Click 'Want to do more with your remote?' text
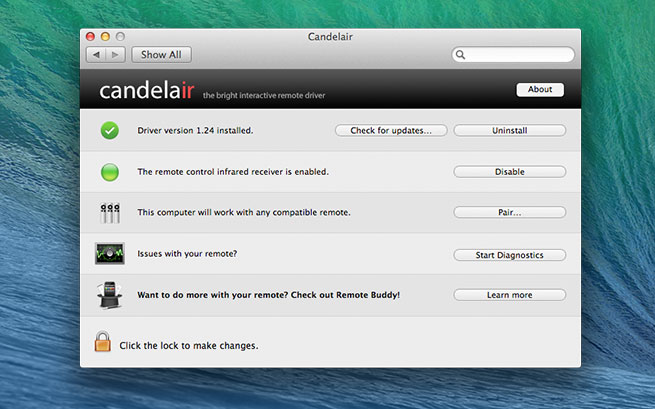The width and height of the screenshot is (655, 409). (x=213, y=295)
